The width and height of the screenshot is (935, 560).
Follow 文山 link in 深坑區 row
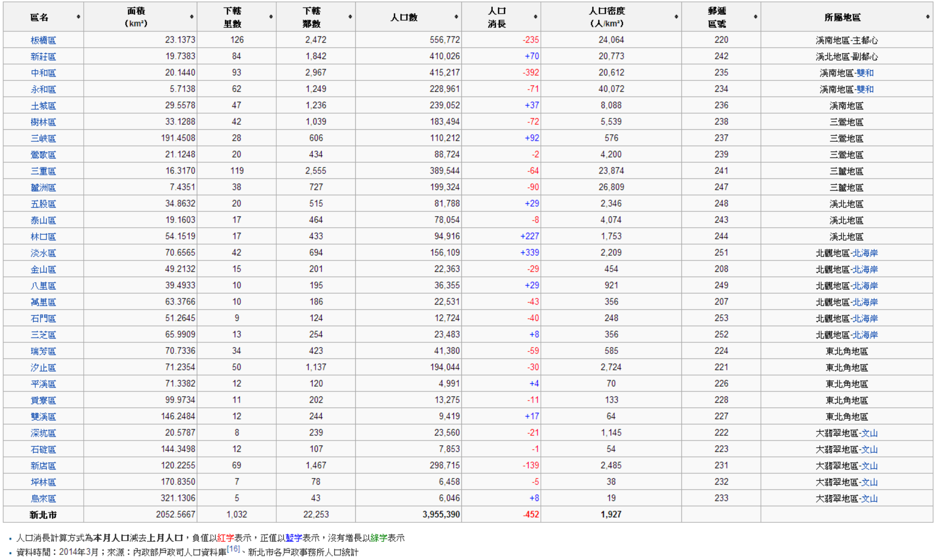pyautogui.click(x=869, y=433)
